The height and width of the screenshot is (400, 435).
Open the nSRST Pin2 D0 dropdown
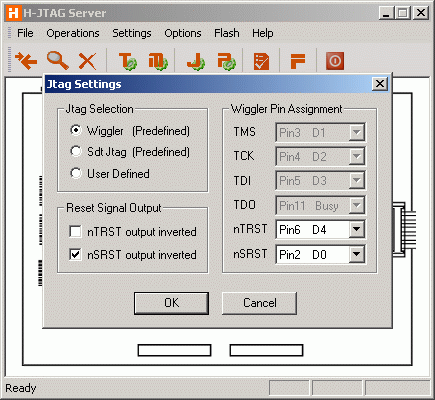point(357,254)
